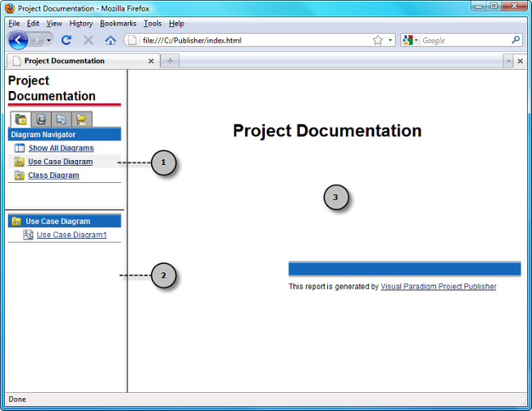Viewport: 532px width, 411px height.
Task: Open the Use Case Diagram link
Action: point(61,162)
